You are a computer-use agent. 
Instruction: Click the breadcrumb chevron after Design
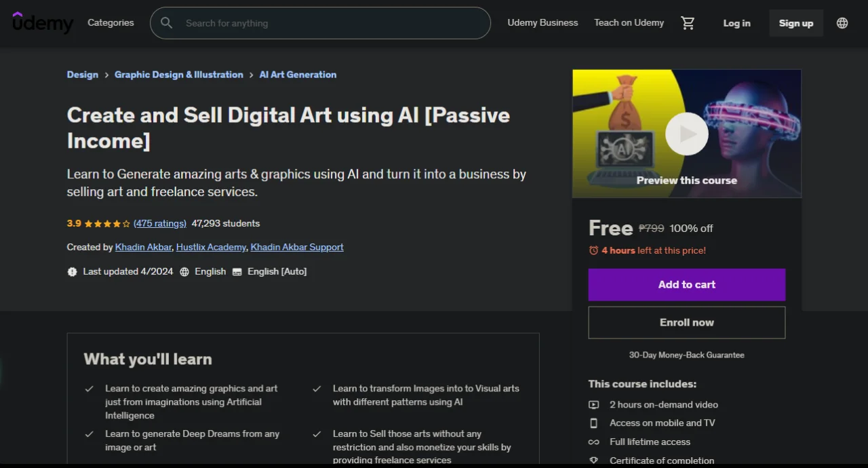[106, 75]
